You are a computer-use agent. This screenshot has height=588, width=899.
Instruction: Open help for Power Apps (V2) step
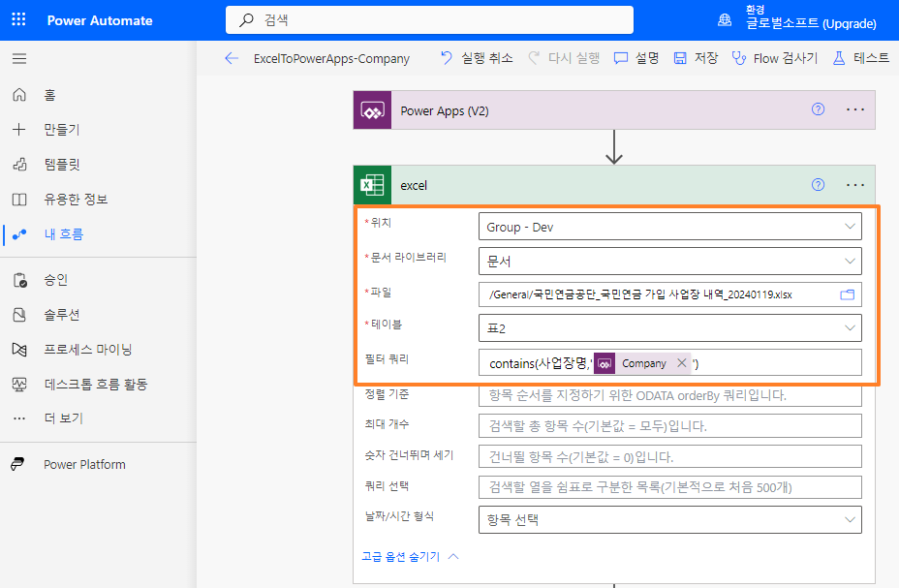click(819, 109)
